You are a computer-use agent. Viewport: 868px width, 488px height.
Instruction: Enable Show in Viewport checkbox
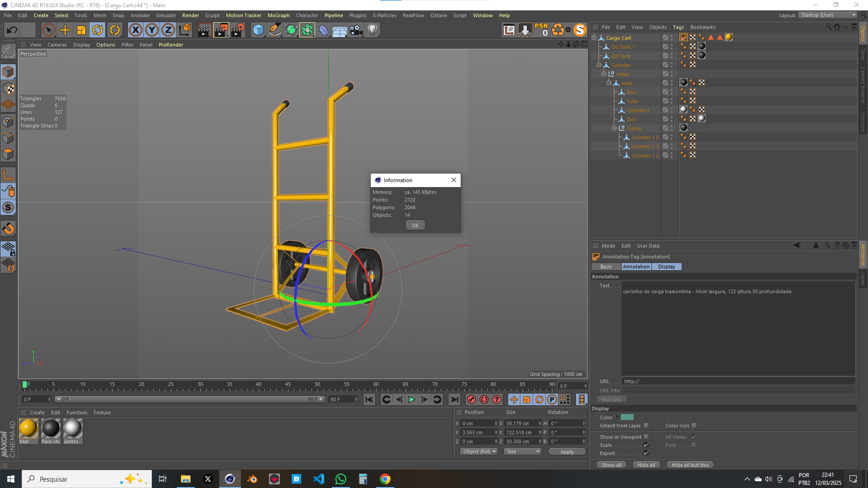click(x=646, y=437)
